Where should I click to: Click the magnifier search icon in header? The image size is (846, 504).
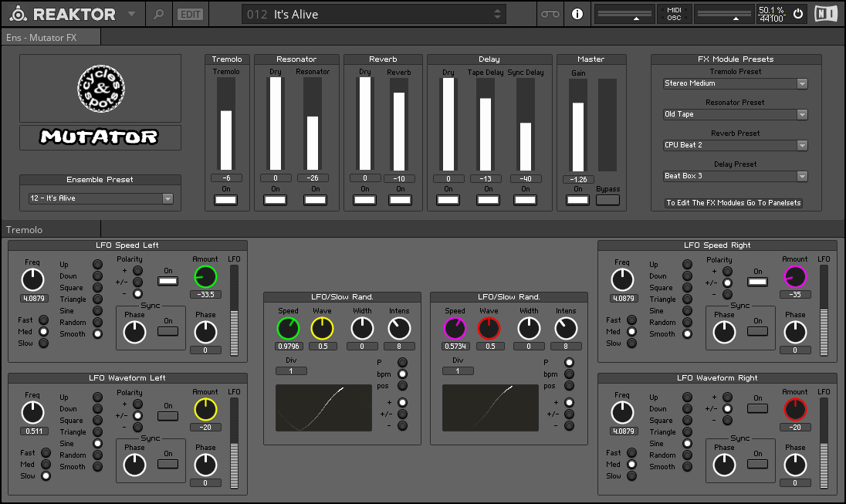(159, 14)
